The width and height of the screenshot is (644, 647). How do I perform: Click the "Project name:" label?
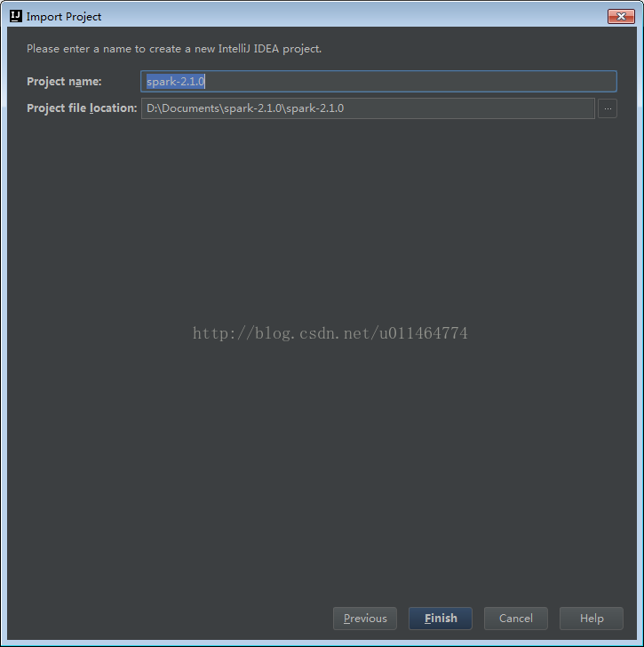coord(64,82)
